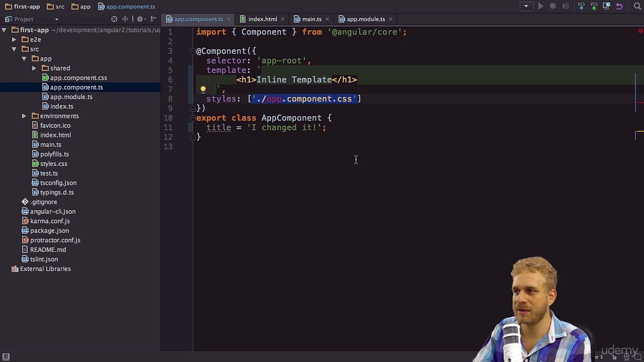The width and height of the screenshot is (644, 362).
Task: Click the src breadcrumb
Action: click(x=56, y=7)
